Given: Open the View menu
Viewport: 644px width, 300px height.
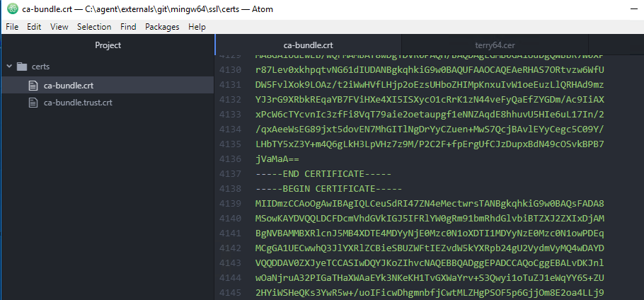Looking at the screenshot, I should 59,27.
